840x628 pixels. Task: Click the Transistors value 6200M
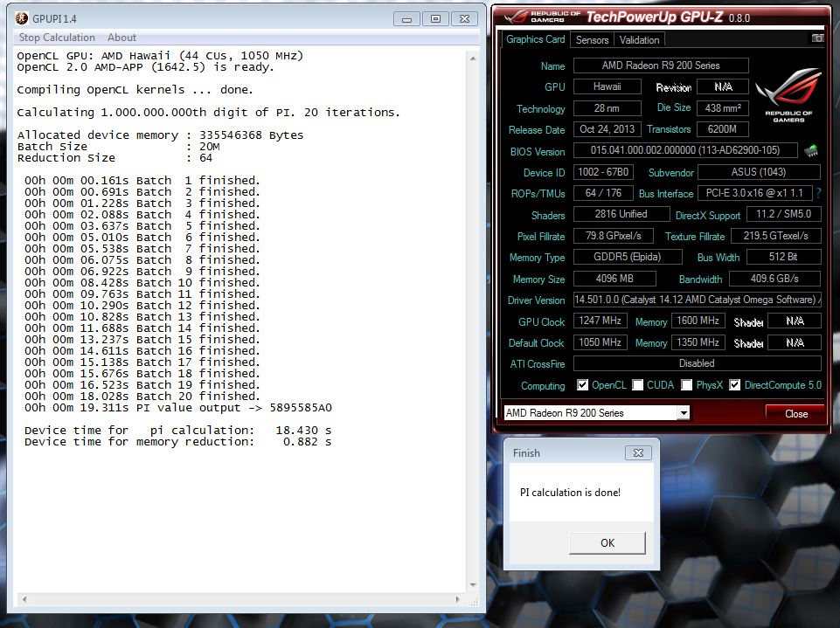(x=723, y=129)
